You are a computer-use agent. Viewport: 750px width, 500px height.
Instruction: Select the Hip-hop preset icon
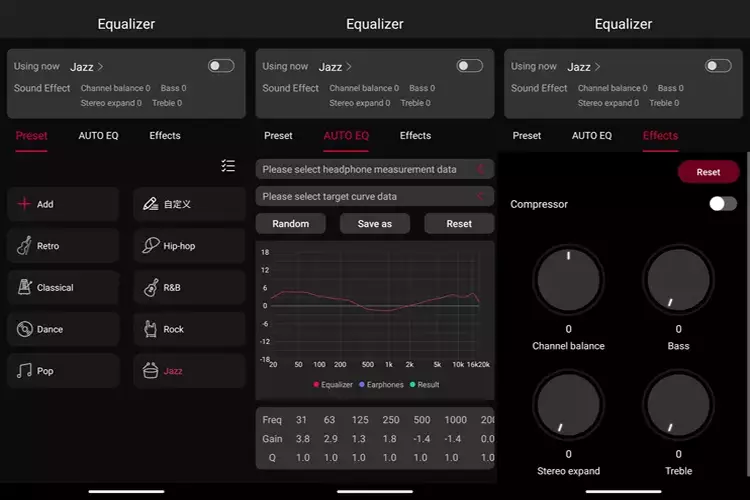(150, 245)
